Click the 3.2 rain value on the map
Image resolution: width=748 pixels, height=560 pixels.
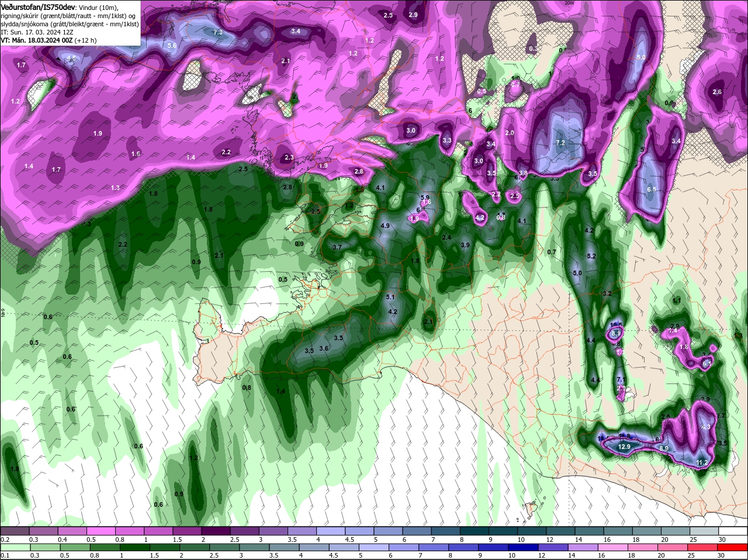tap(607, 293)
